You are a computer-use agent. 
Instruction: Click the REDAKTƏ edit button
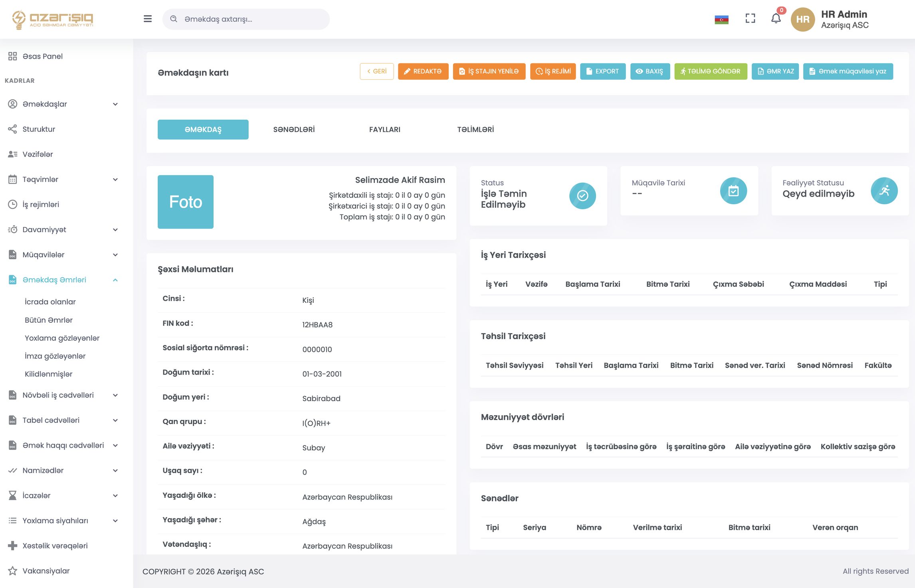[423, 71]
